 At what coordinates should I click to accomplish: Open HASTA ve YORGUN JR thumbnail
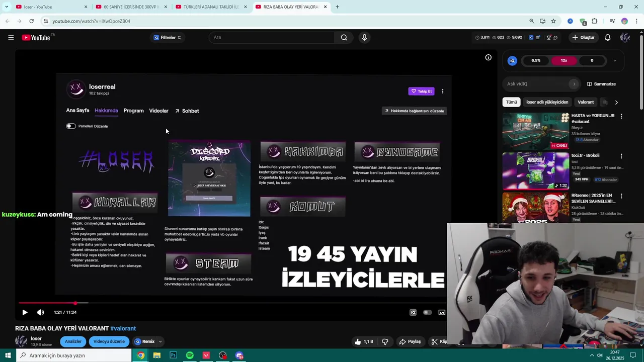click(x=536, y=131)
